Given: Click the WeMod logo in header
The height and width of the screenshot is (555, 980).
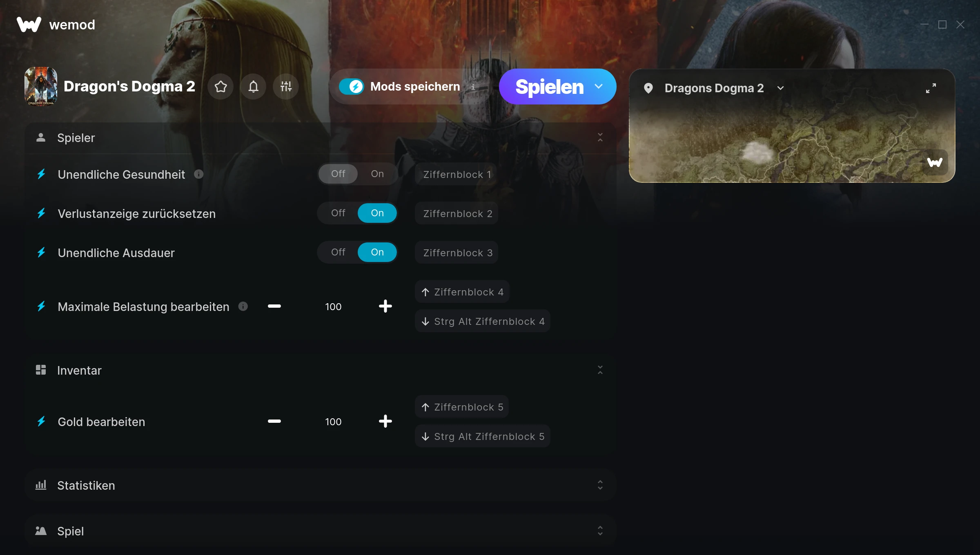Looking at the screenshot, I should coord(29,24).
